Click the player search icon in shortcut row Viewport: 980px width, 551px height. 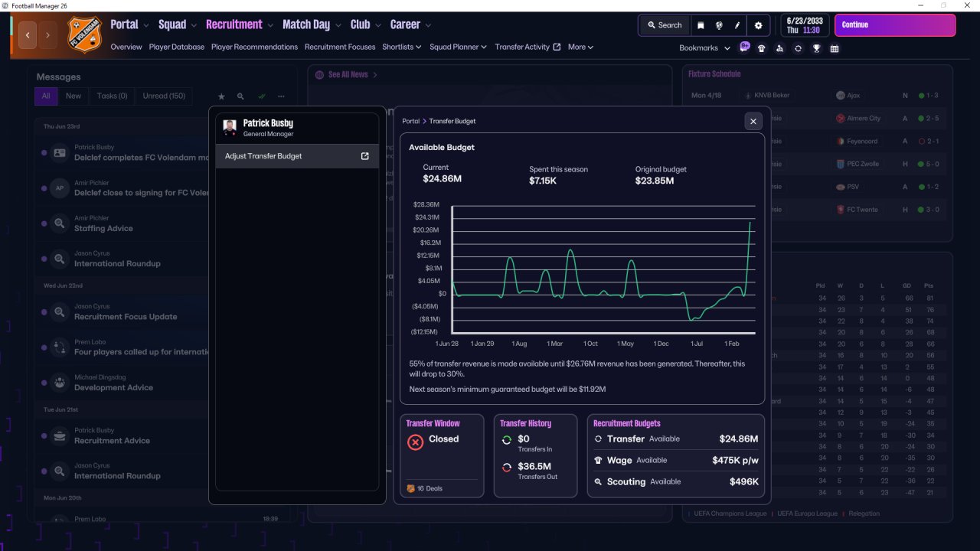[779, 48]
